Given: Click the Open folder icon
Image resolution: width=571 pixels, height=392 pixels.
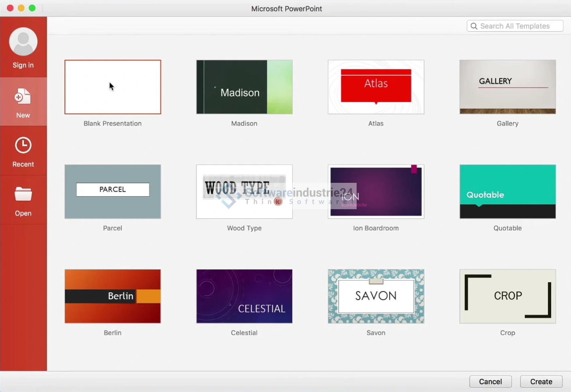Looking at the screenshot, I should coord(23,195).
